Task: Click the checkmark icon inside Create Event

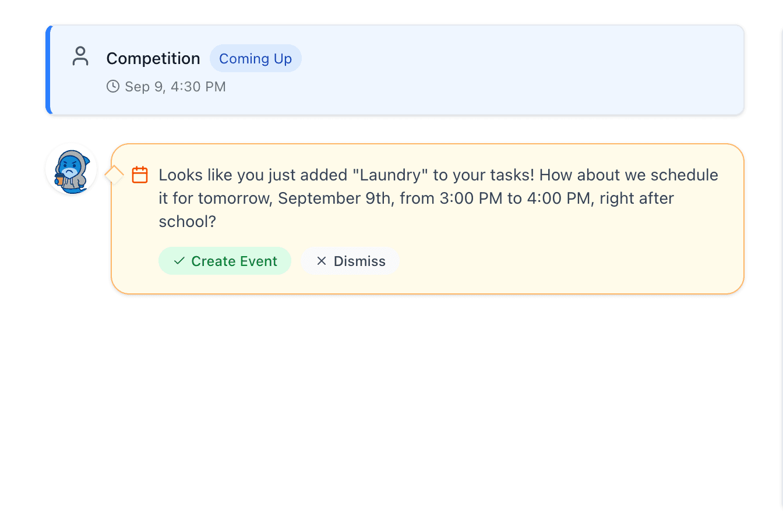Action: click(179, 261)
